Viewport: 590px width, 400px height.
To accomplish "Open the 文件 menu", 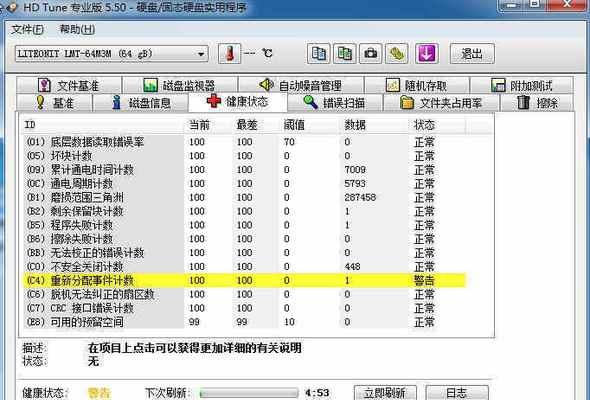I will (x=27, y=29).
